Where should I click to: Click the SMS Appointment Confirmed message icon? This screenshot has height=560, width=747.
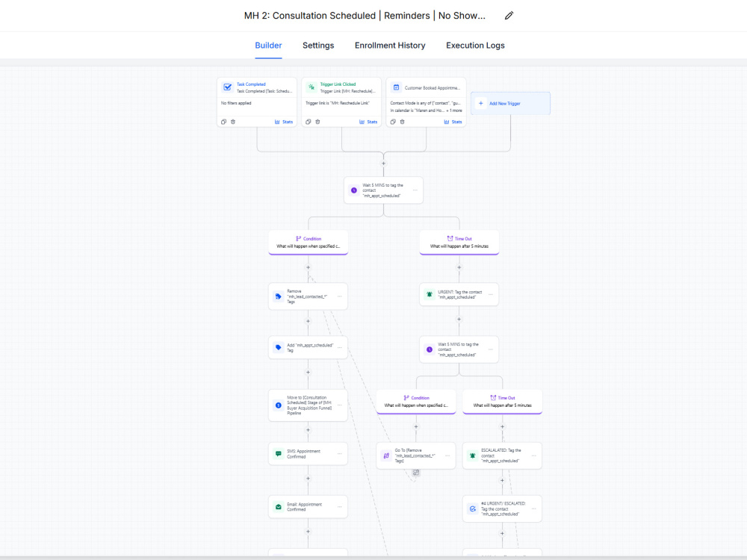pyautogui.click(x=279, y=454)
